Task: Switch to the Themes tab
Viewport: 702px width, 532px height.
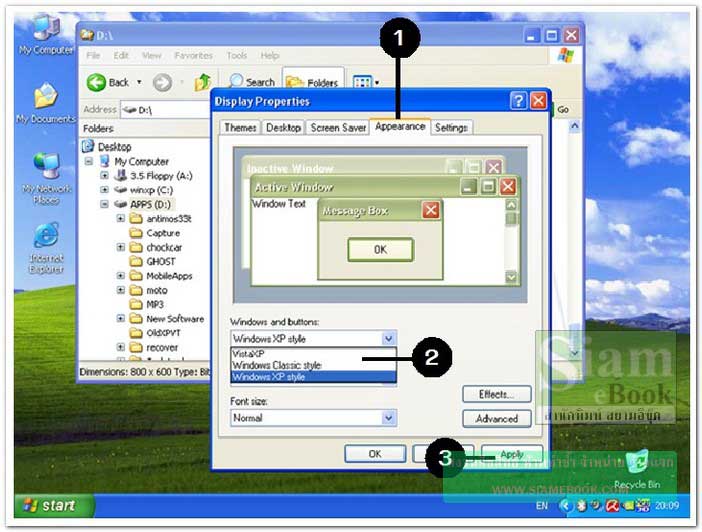Action: click(240, 128)
